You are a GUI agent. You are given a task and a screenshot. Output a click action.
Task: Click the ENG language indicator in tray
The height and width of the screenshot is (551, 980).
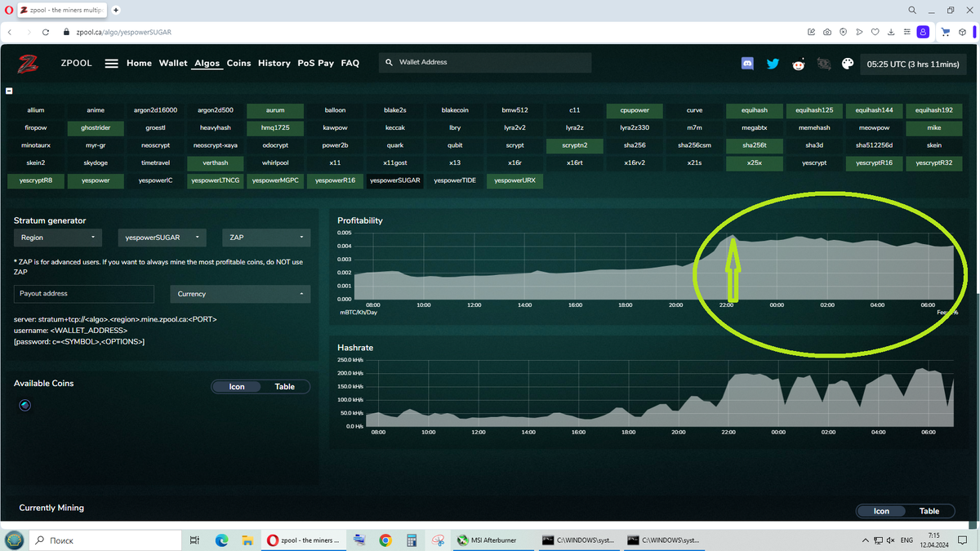[x=906, y=540]
